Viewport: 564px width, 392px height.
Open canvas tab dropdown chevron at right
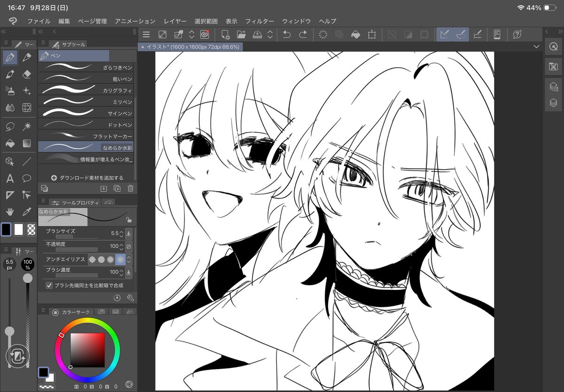(x=537, y=47)
